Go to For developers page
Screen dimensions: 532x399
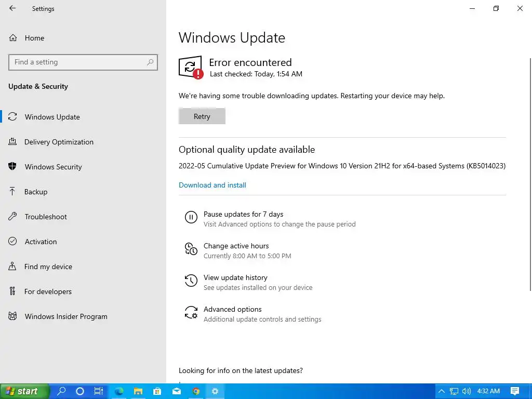click(48, 291)
